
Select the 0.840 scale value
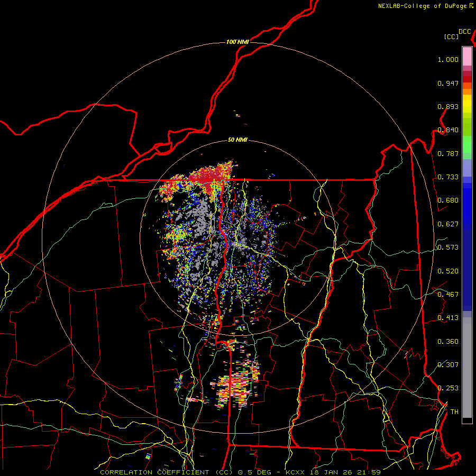448,130
